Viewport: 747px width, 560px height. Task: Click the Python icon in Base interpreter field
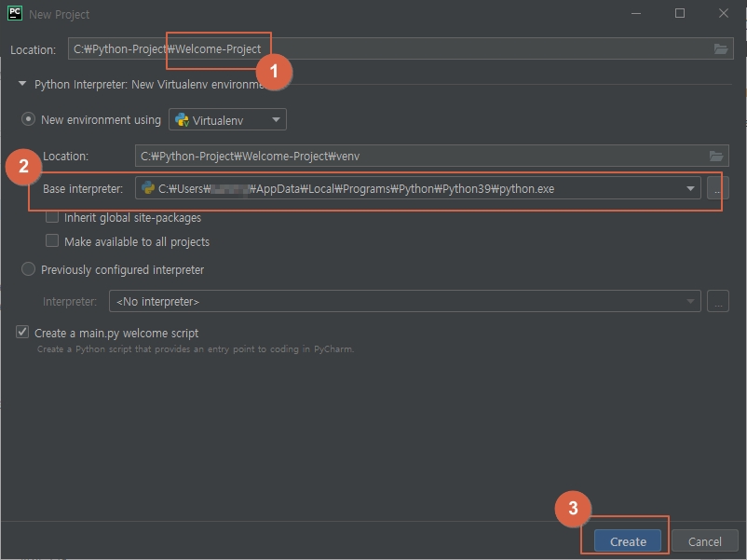click(x=148, y=188)
